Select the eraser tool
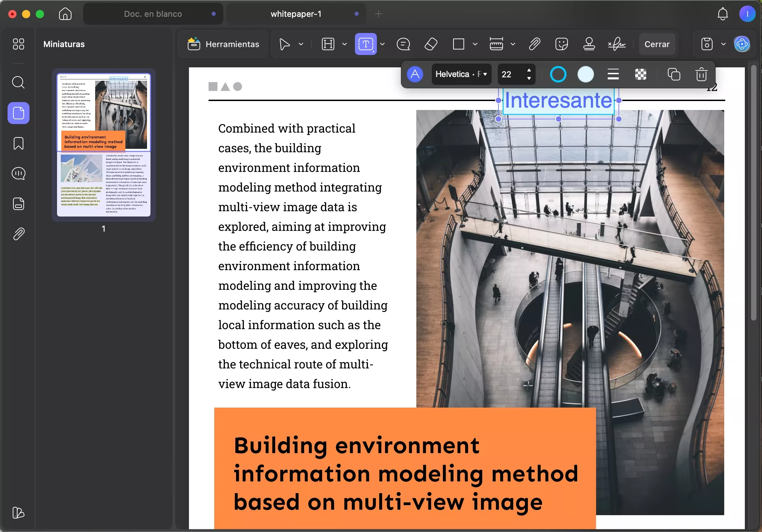 (431, 44)
